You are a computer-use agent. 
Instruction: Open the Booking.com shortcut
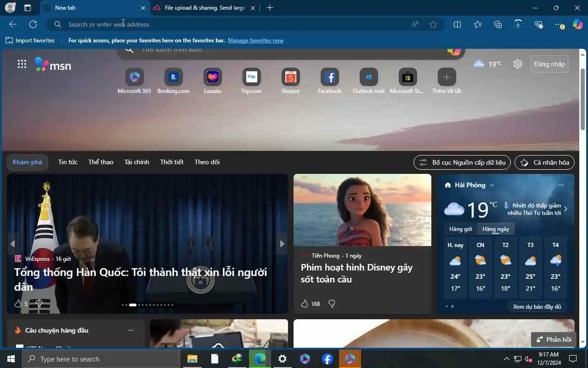tap(174, 81)
